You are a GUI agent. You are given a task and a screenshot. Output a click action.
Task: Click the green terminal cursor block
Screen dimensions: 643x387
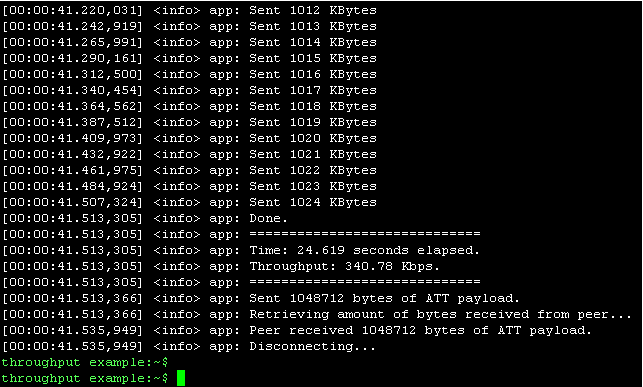(x=181, y=378)
